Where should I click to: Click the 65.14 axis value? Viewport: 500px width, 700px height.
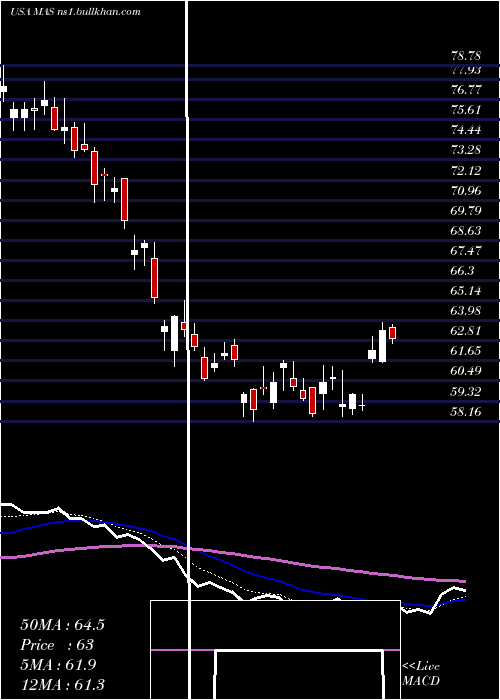[x=466, y=291]
